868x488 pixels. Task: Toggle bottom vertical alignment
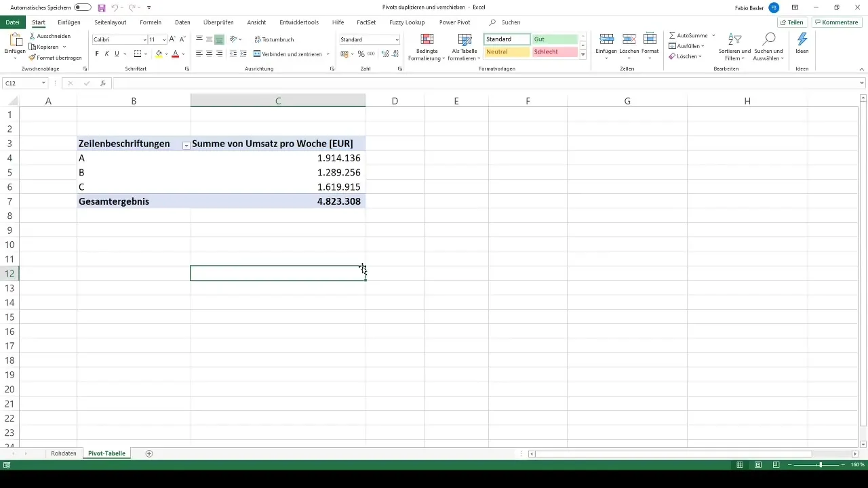tap(219, 39)
